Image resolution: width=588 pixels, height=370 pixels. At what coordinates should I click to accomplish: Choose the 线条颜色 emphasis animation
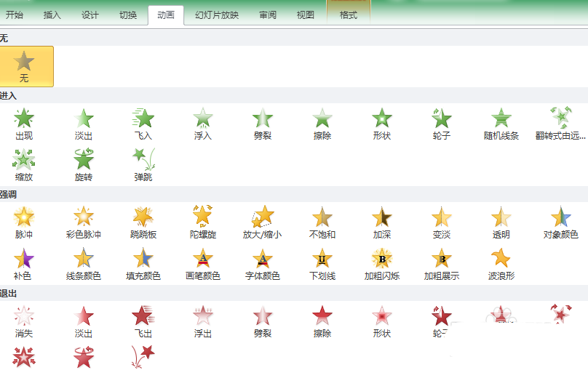[84, 265]
